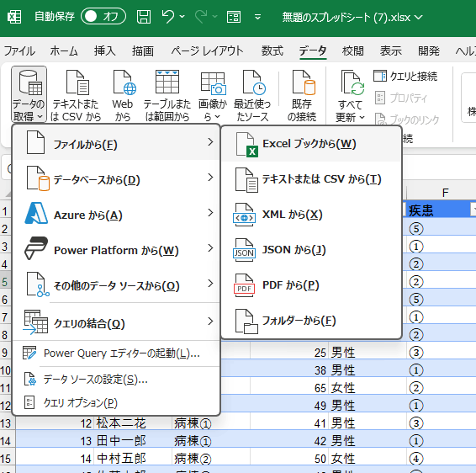Select column F header
The height and width of the screenshot is (473, 476).
(445, 192)
